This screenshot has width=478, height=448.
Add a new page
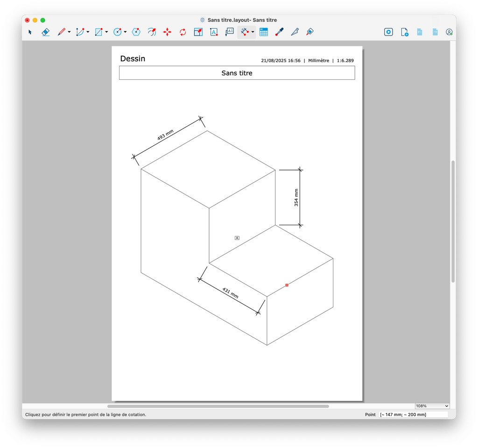click(x=405, y=32)
